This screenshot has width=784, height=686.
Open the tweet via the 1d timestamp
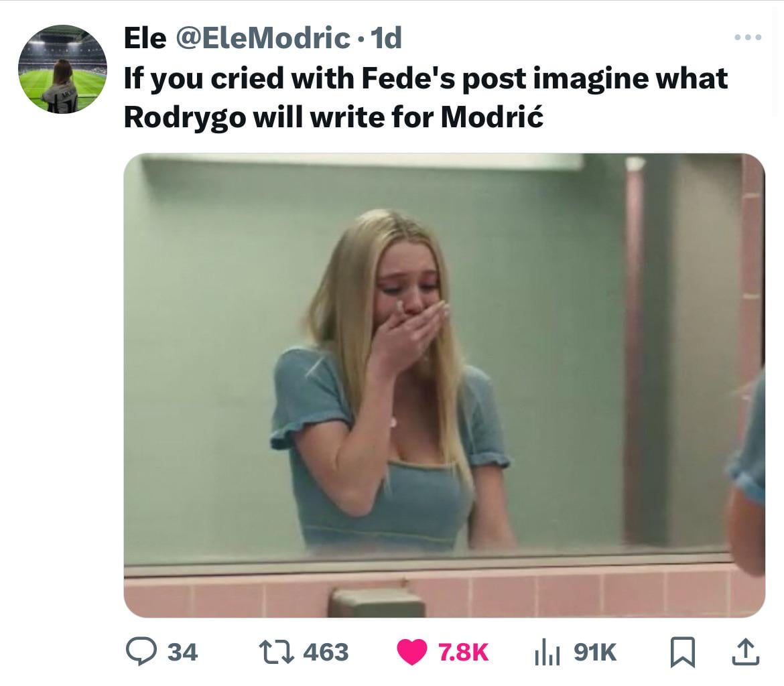[x=387, y=38]
